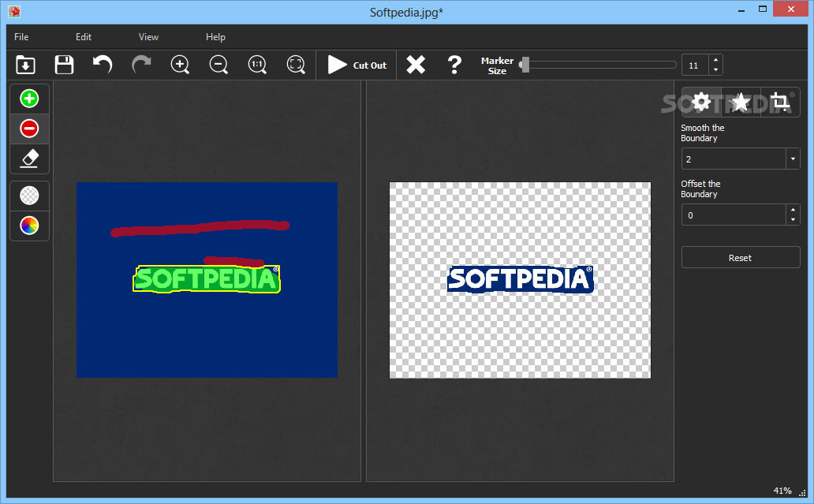Select the red background marker tool
814x504 pixels.
(30, 129)
